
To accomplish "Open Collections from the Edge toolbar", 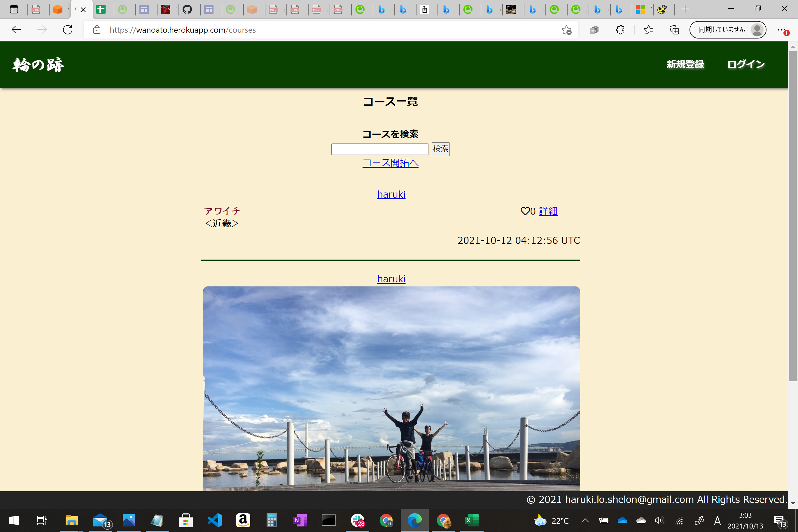I will [x=675, y=29].
